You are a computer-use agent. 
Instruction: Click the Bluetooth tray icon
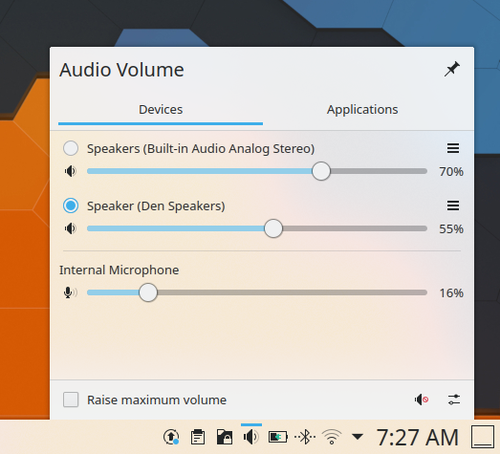(305, 437)
